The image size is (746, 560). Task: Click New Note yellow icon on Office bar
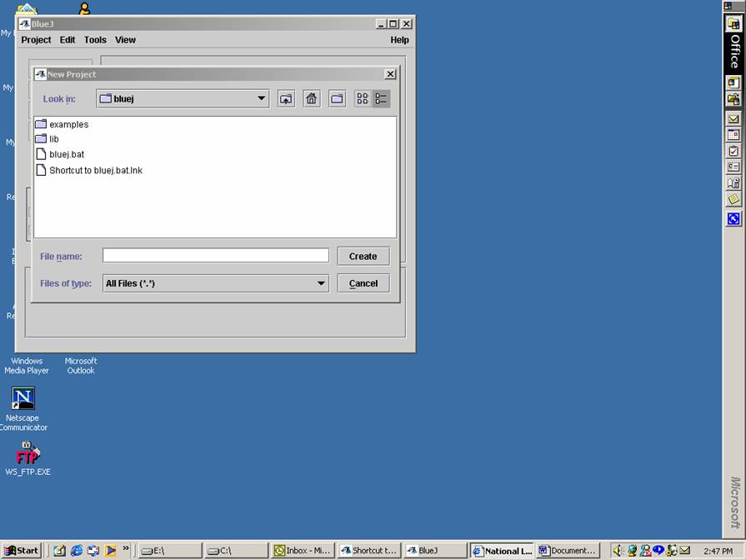coord(733,199)
